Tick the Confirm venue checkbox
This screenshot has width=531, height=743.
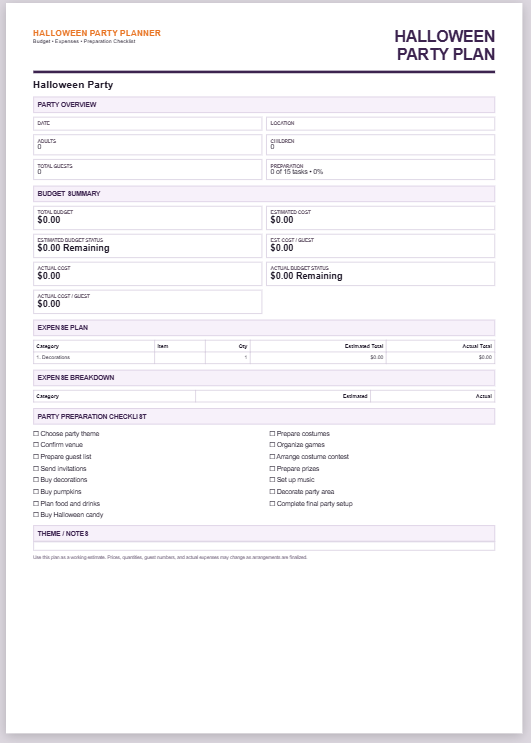click(36, 444)
